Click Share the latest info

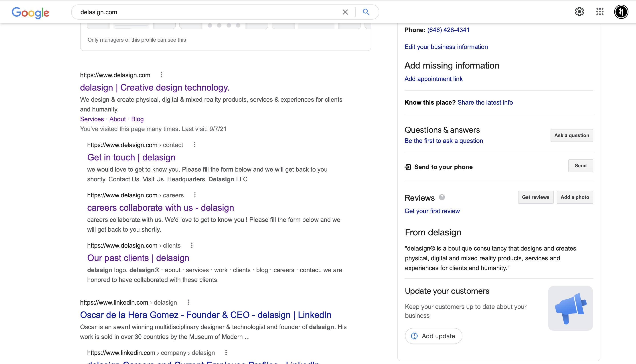[x=485, y=103]
